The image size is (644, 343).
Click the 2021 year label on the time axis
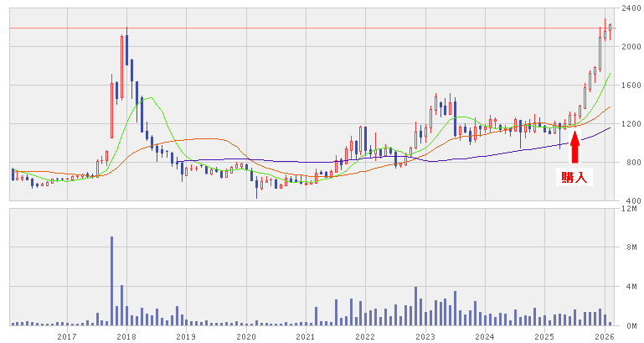click(x=305, y=336)
